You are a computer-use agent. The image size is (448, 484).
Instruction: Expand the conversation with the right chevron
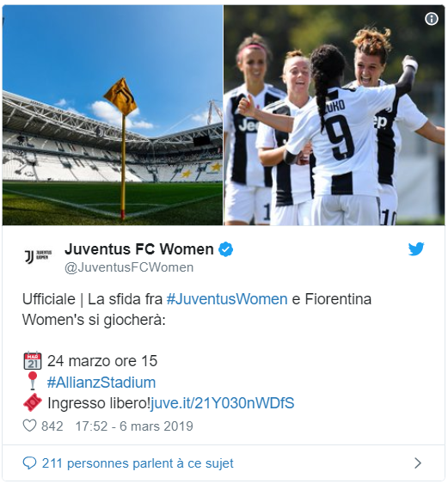click(x=418, y=463)
